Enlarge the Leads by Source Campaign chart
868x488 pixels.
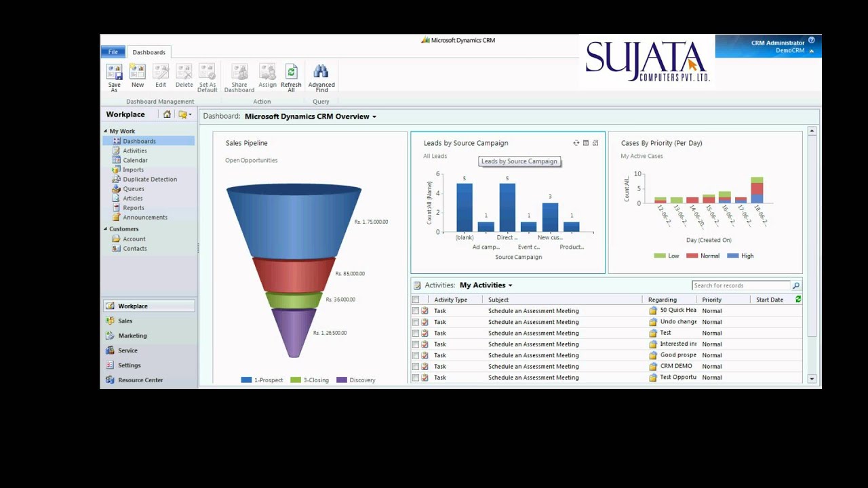tap(595, 143)
